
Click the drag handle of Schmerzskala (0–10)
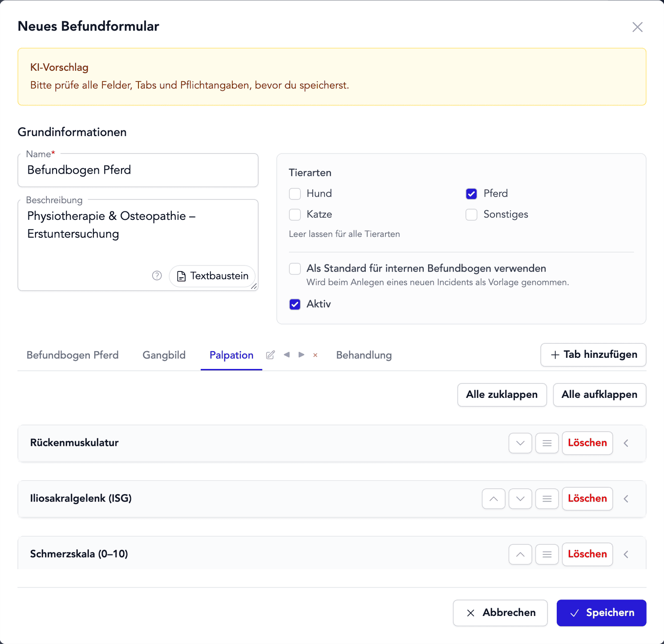(547, 554)
